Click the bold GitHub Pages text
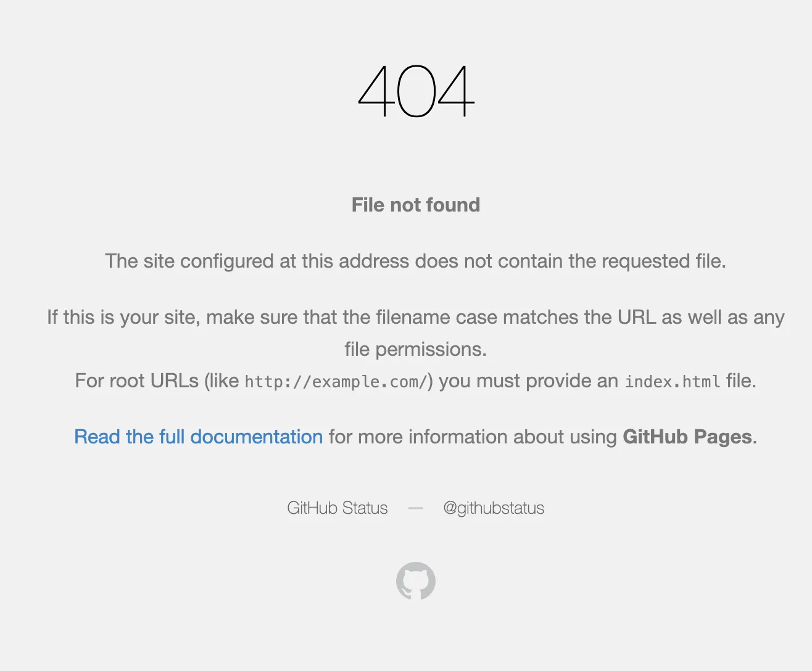The width and height of the screenshot is (812, 671). click(x=687, y=437)
